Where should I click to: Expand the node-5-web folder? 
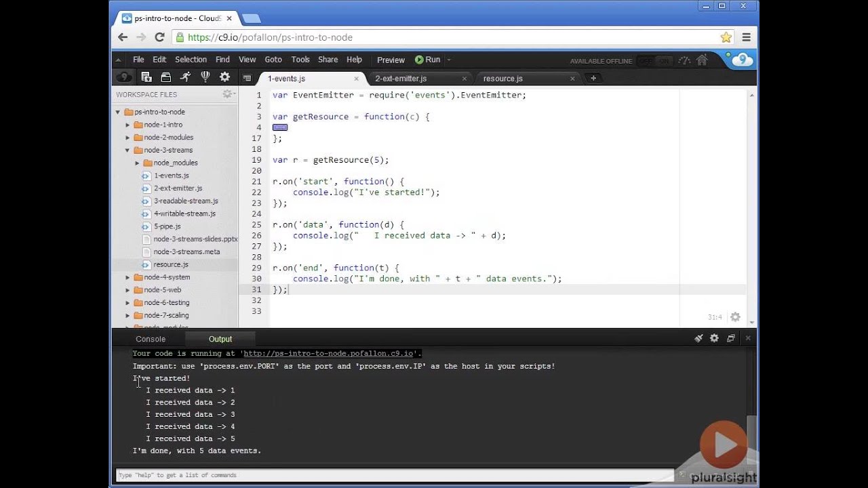[127, 290]
